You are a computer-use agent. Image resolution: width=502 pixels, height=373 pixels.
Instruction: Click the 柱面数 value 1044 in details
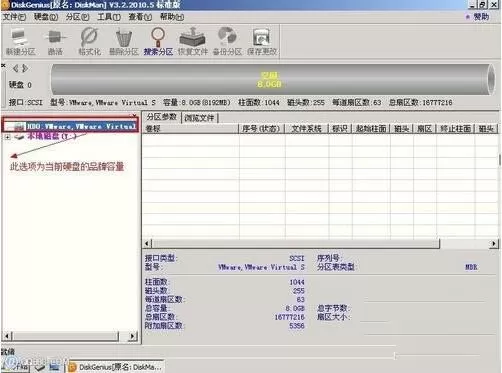pos(297,282)
